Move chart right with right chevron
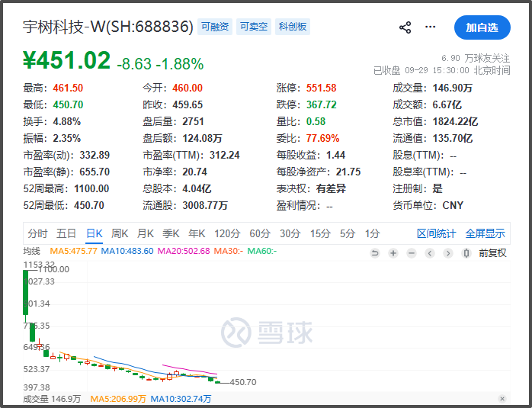Image resolution: width=532 pixels, height=408 pixels. pos(448,253)
